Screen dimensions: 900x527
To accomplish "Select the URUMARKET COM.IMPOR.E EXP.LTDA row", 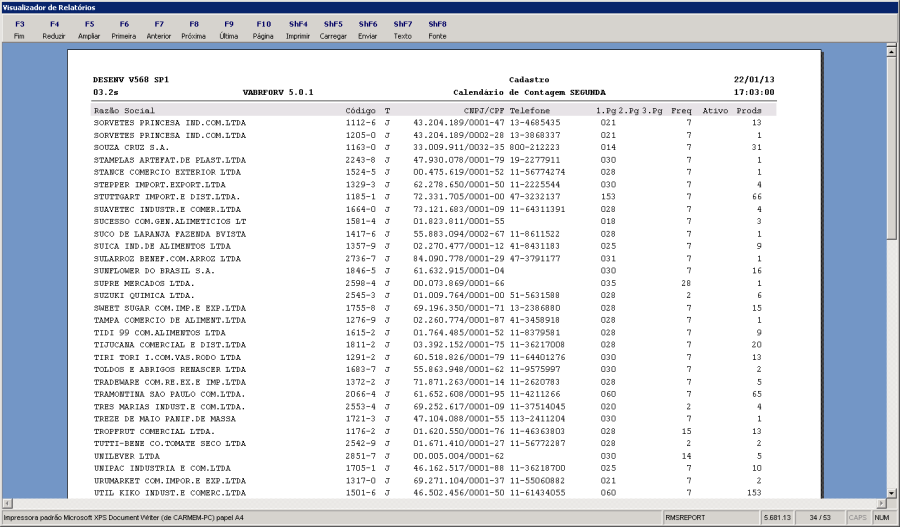I will point(428,481).
